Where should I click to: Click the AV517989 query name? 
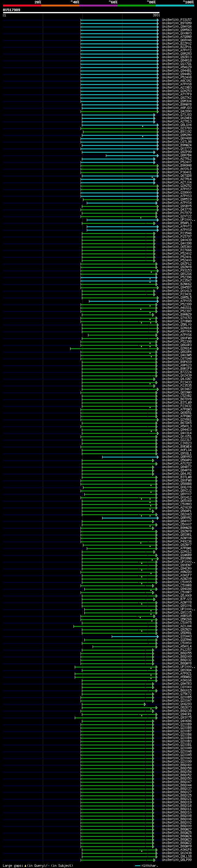coord(11,10)
